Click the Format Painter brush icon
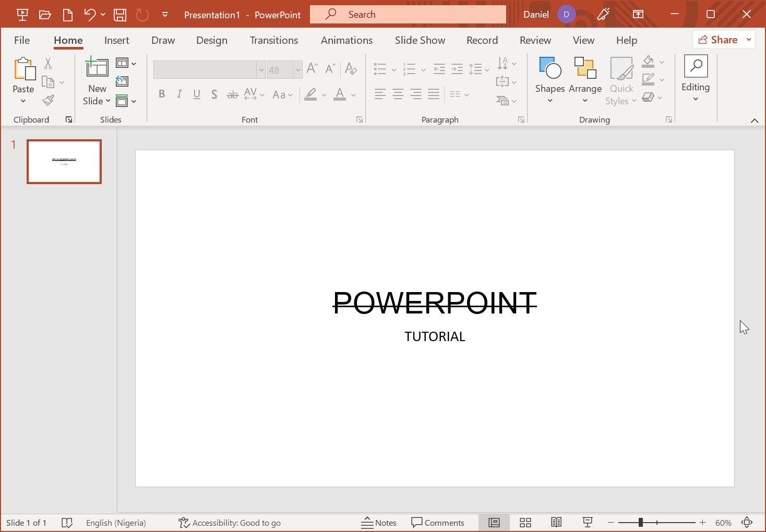Image resolution: width=766 pixels, height=532 pixels. pyautogui.click(x=49, y=100)
